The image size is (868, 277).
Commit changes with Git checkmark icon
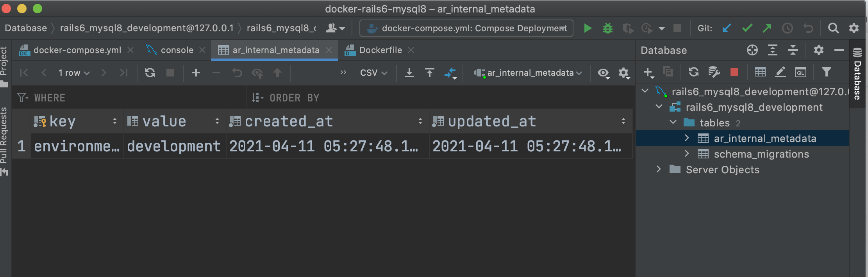pyautogui.click(x=747, y=28)
